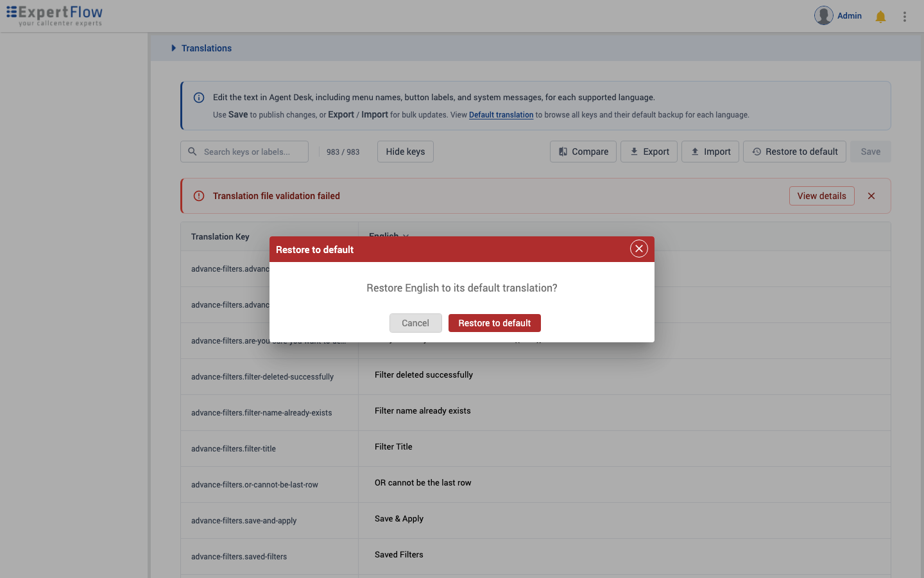Screen dimensions: 924x578
Task: Click the Translation Key column header
Action: click(220, 236)
